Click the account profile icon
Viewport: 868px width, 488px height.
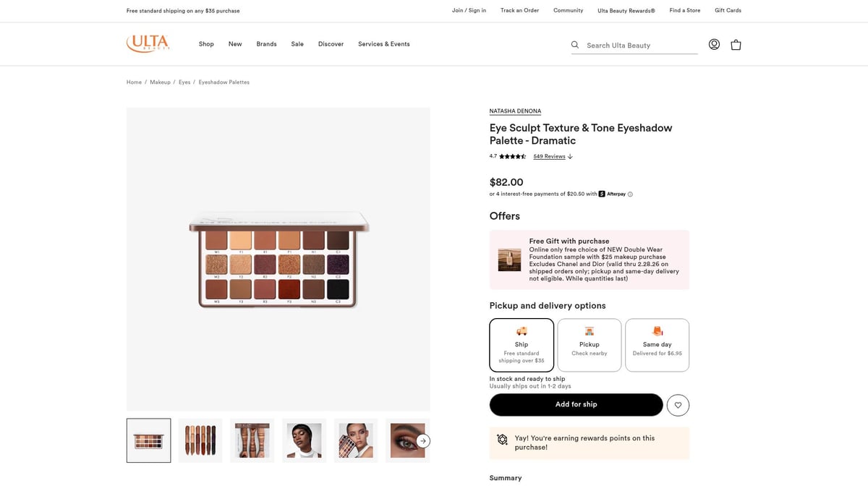[x=714, y=43]
